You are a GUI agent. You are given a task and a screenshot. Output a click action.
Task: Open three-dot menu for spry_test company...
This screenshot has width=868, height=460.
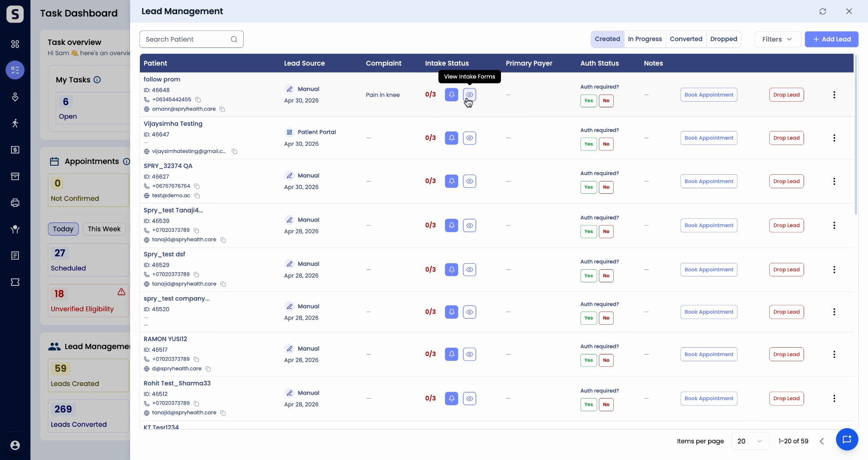pos(834,312)
